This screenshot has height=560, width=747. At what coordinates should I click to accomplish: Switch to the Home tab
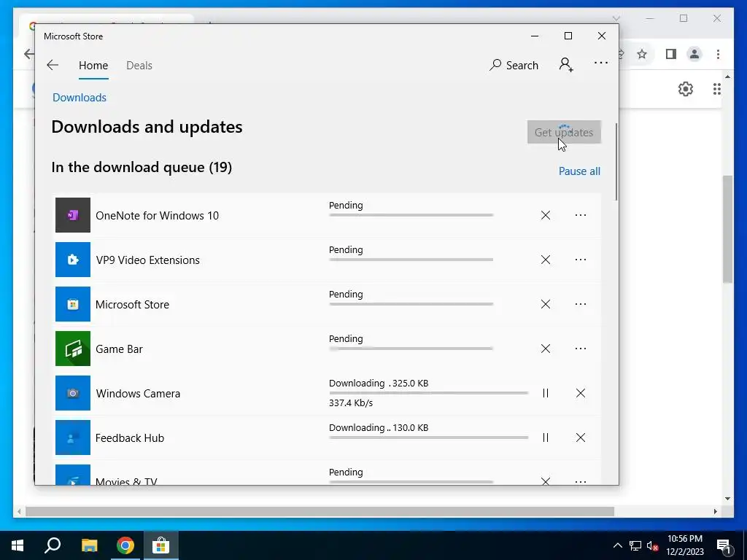pos(93,65)
